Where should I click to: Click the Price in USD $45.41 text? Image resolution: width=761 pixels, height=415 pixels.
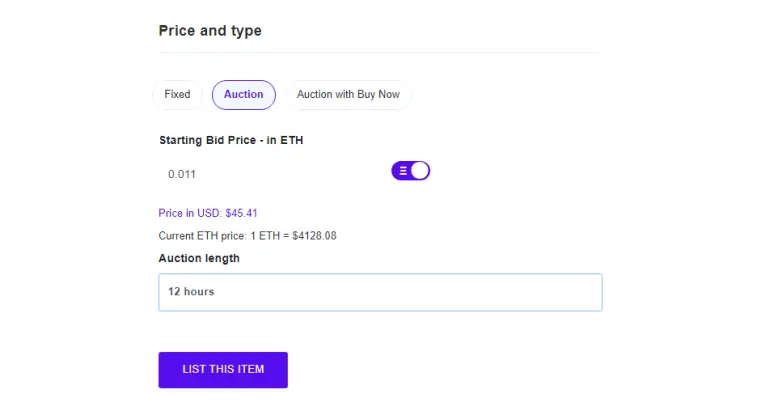click(x=208, y=213)
